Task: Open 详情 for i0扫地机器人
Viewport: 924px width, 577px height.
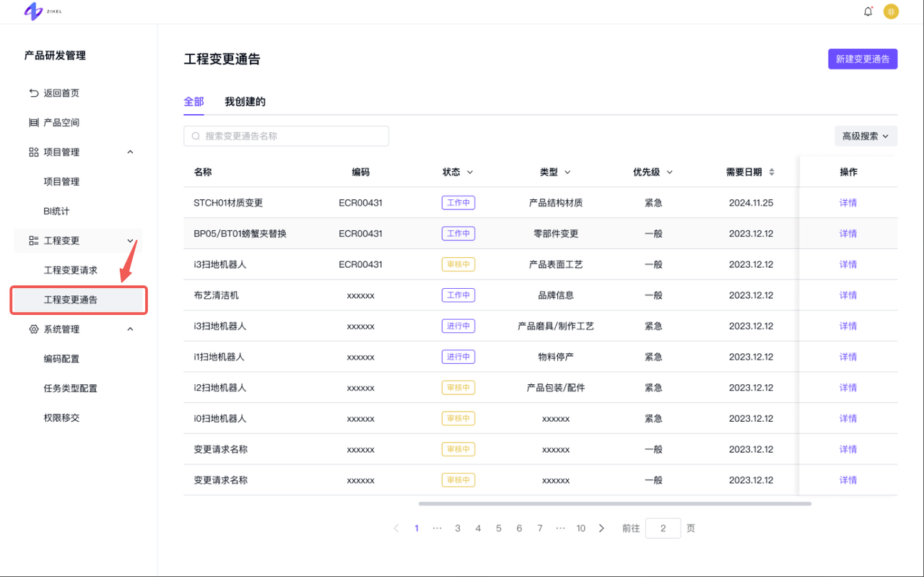Action: [848, 419]
